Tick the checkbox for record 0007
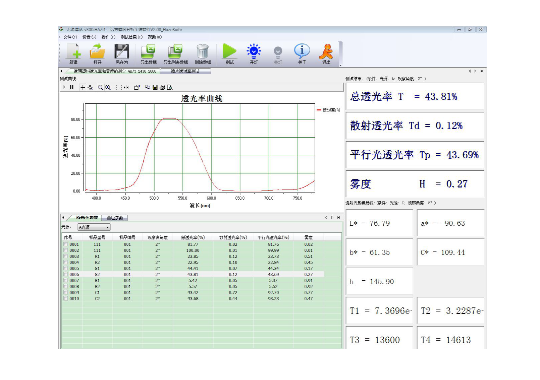This screenshot has height=380, width=540. pos(65,280)
